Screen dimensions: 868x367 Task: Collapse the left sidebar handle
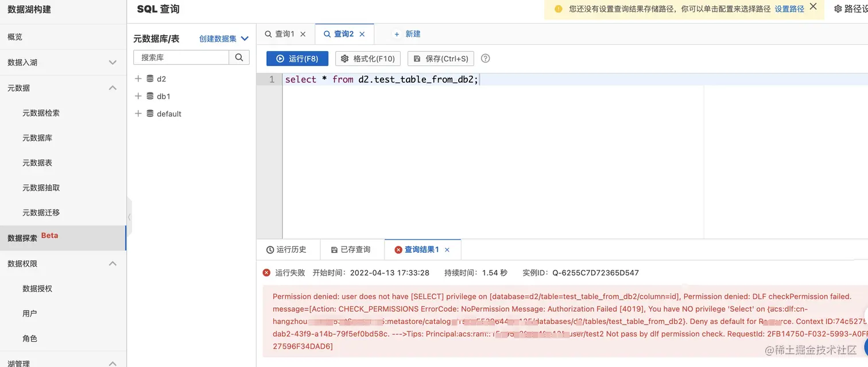[129, 217]
